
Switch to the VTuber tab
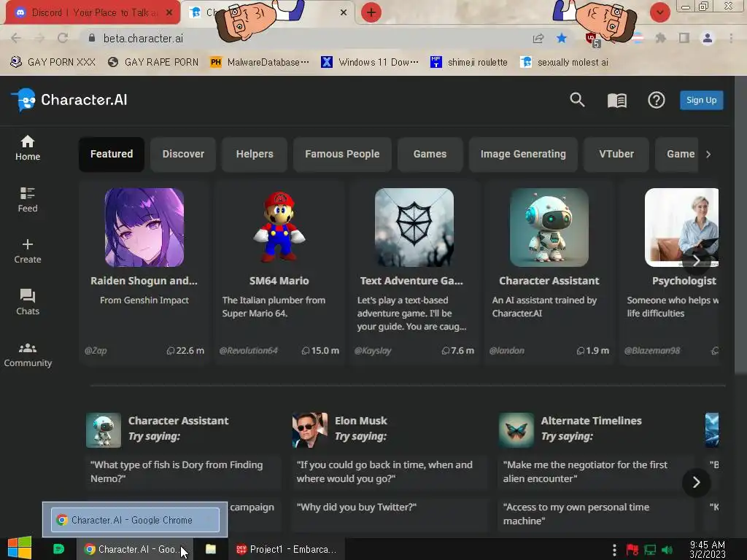coord(616,155)
